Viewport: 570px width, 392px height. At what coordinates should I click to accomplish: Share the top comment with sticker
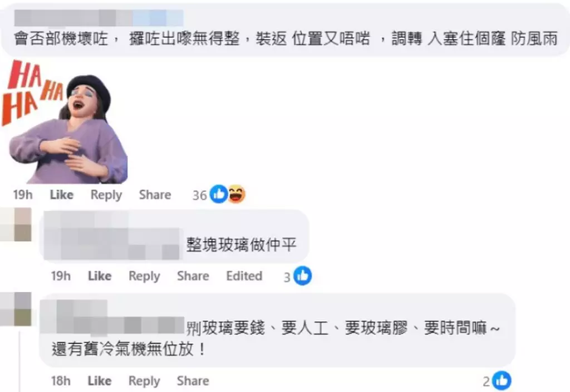point(155,194)
